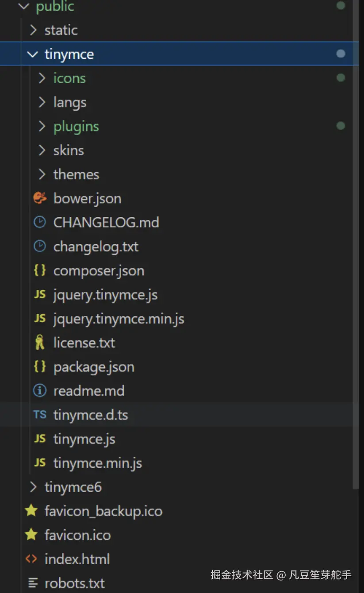
Task: Click the star icon beside favicon.ico
Action: [x=31, y=535]
